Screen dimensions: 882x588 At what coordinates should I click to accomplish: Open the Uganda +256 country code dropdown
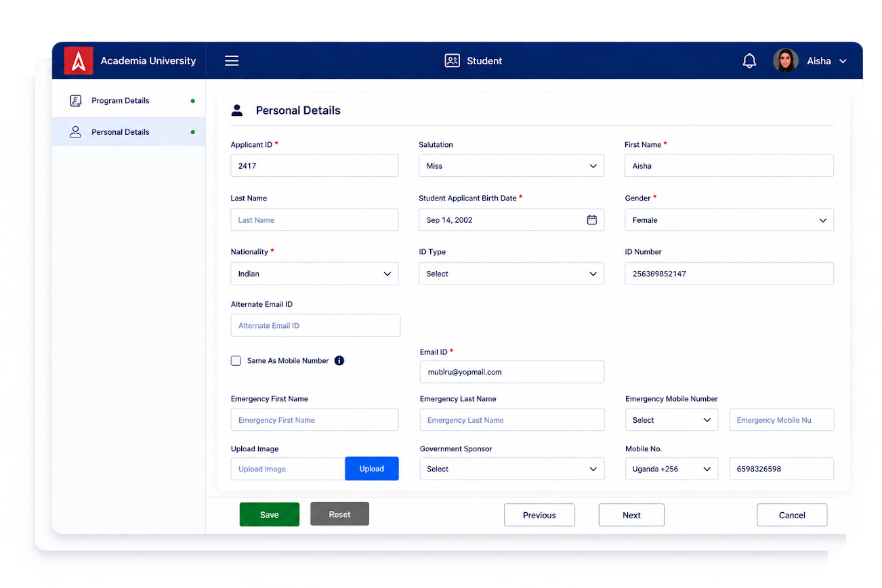tap(671, 469)
